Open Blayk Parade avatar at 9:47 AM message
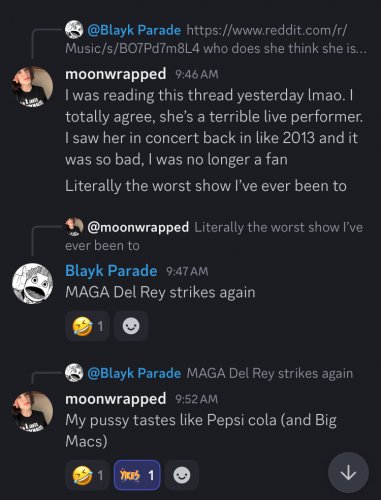The image size is (381, 500). [x=32, y=283]
